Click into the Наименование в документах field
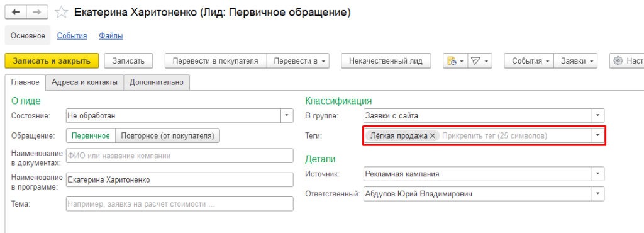 pos(179,156)
